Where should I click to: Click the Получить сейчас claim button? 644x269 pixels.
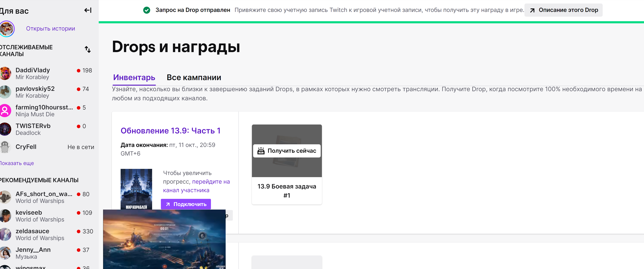click(x=287, y=151)
